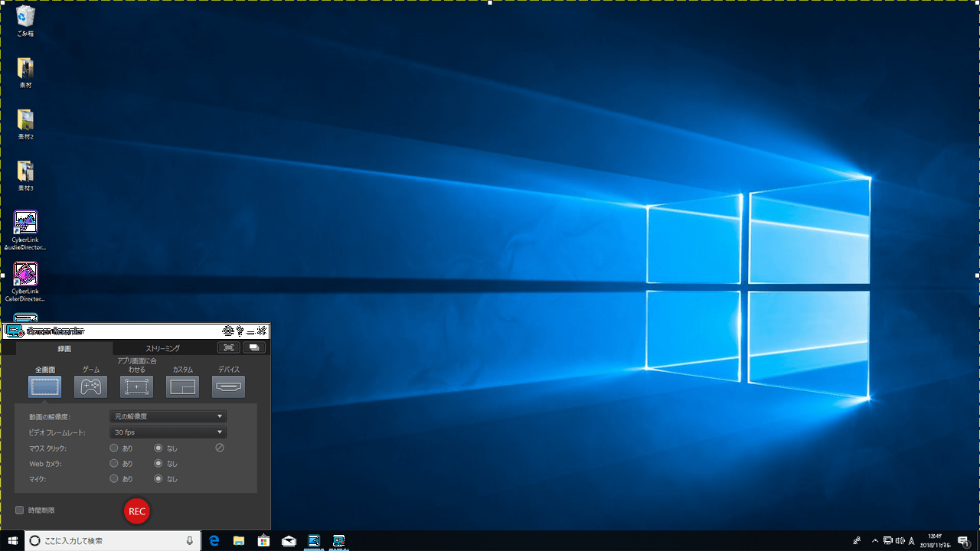Open Screen Recorder settings gear
Viewport: 980px width, 551px height.
click(227, 331)
